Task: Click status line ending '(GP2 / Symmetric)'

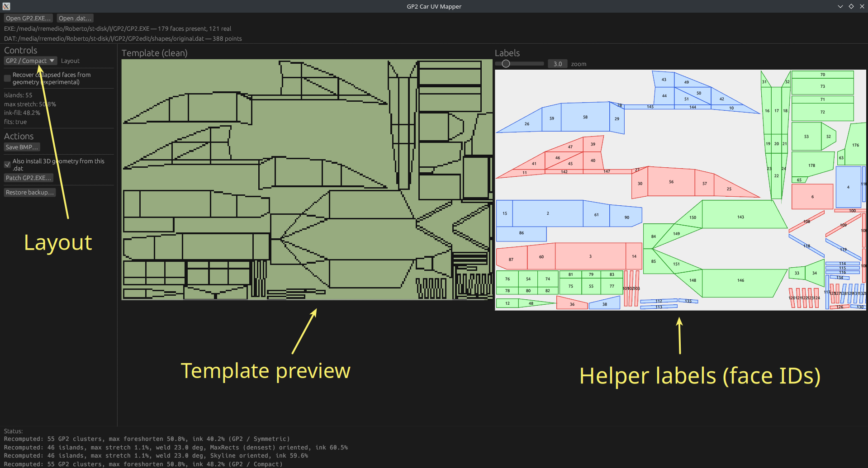Action: click(147, 439)
